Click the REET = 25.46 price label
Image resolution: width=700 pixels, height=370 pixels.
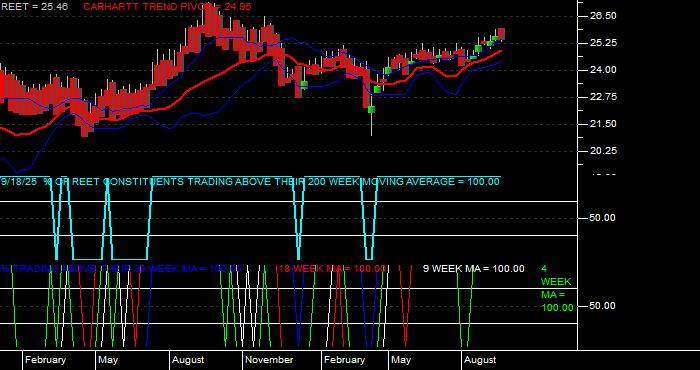click(34, 7)
